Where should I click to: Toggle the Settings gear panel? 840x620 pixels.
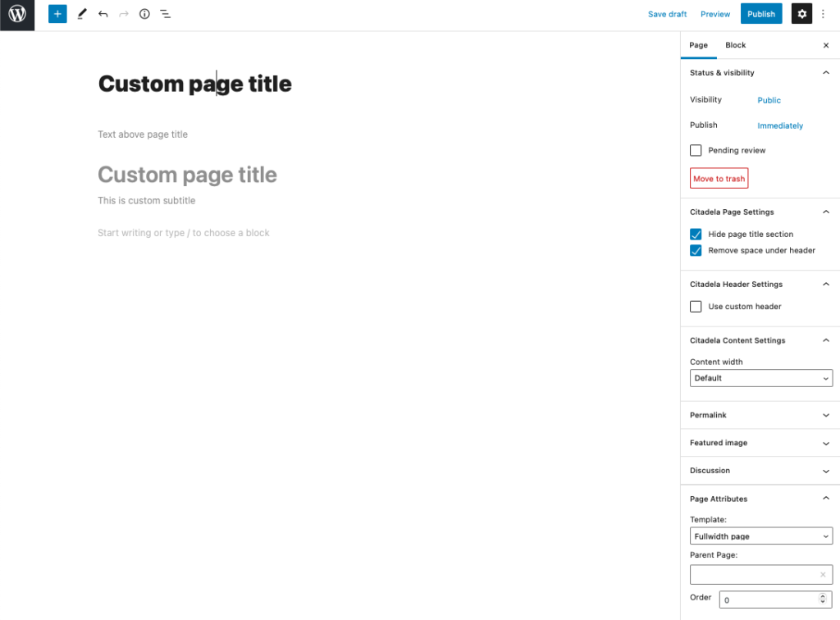pos(801,14)
